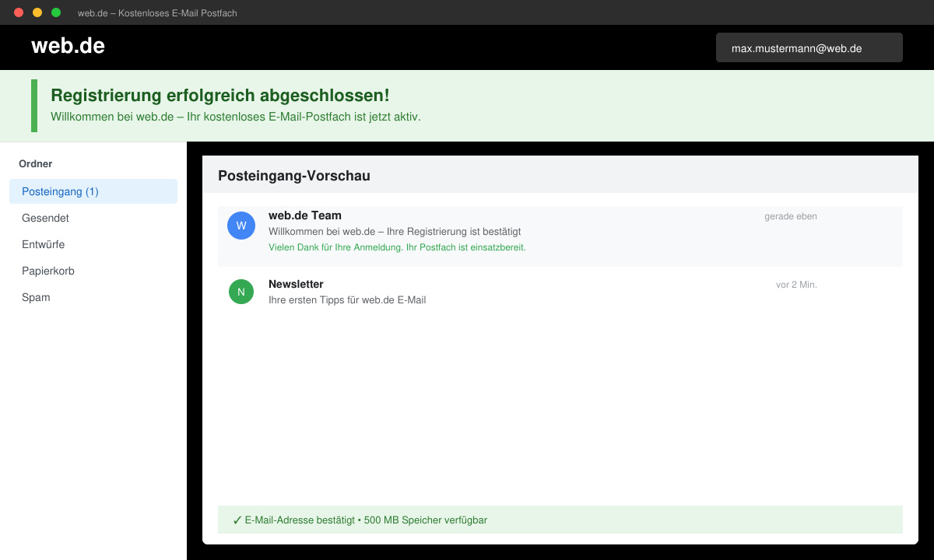Click the 'gerade eben' timestamp

click(791, 216)
